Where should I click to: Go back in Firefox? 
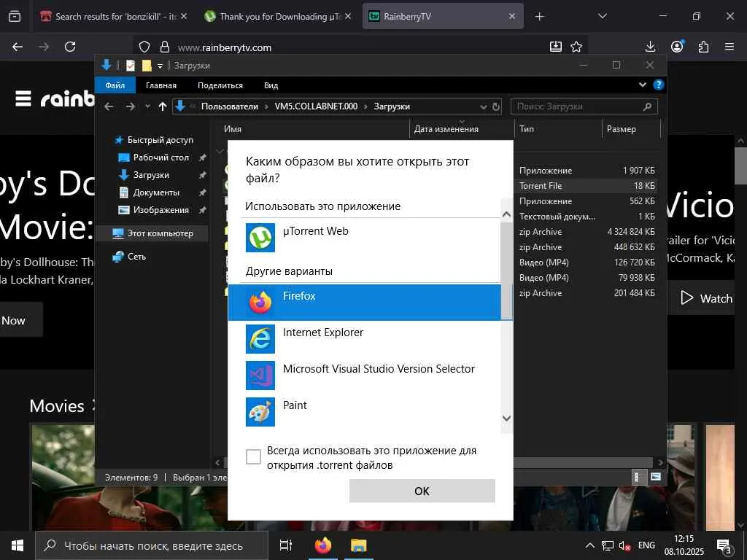point(18,47)
